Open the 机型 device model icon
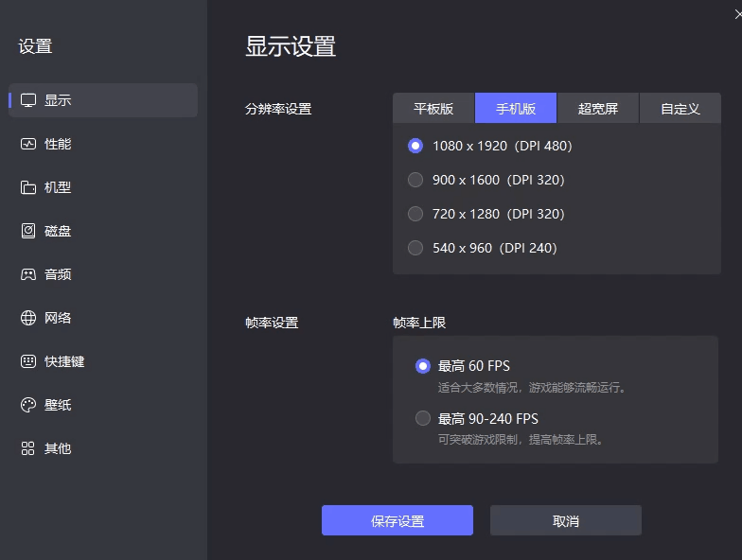Screen dimensions: 742x560 [28, 187]
